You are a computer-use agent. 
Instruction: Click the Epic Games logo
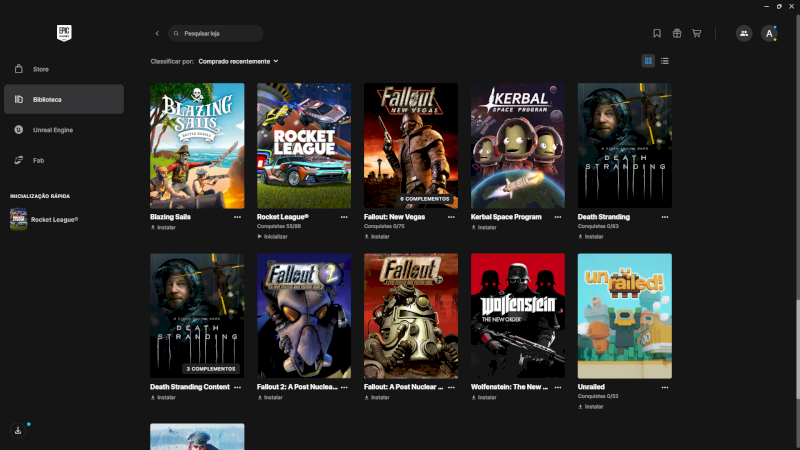(x=64, y=33)
